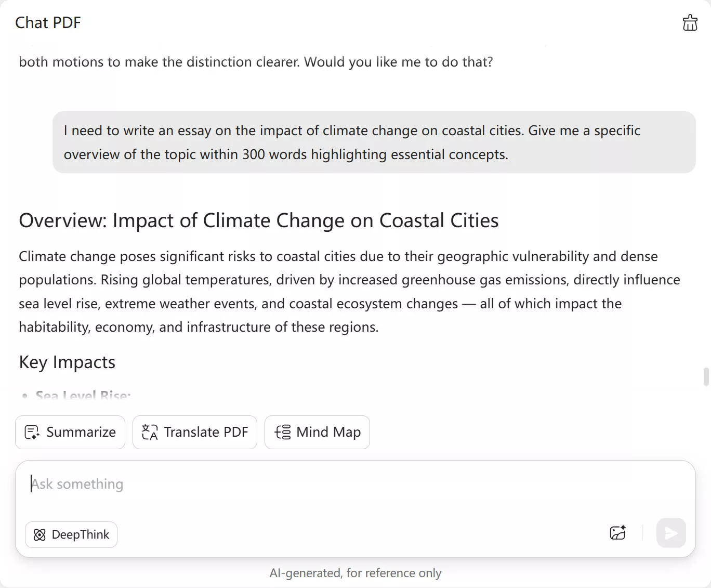Screen dimensions: 711x588
Task: Click the Sea Level Rise bullet
Action: point(83,395)
